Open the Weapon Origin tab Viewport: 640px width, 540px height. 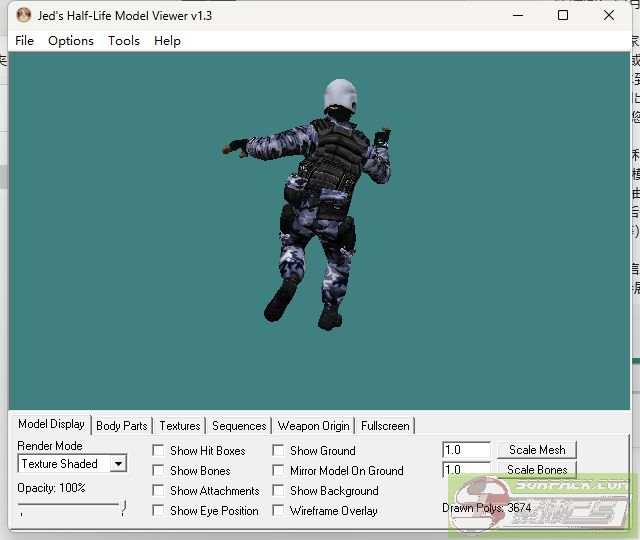point(314,426)
